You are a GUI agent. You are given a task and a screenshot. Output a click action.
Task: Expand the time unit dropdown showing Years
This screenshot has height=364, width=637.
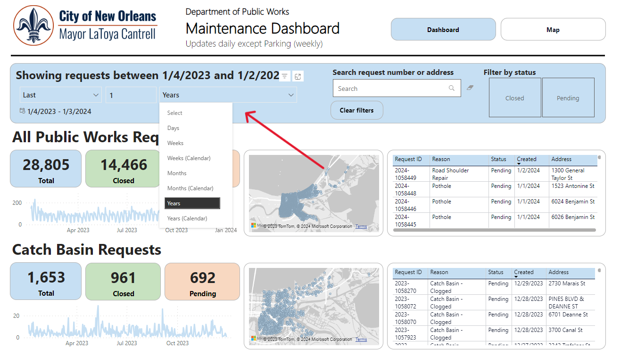tap(228, 95)
